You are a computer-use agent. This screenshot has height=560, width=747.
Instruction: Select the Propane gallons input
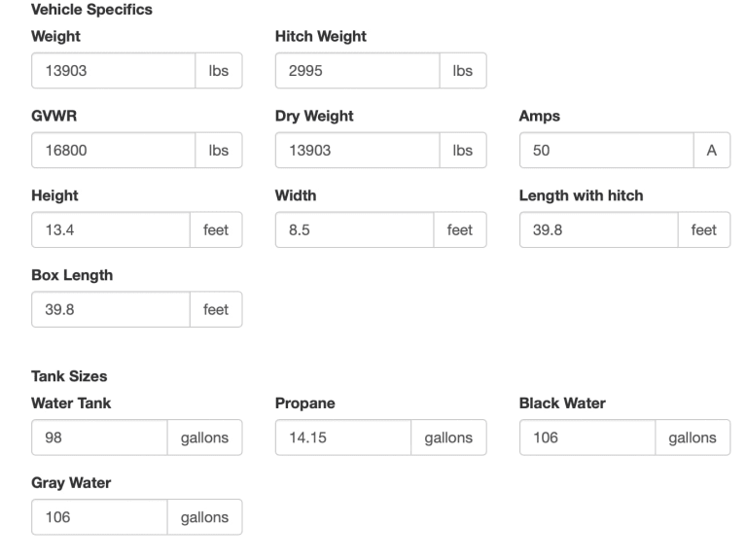click(x=343, y=437)
